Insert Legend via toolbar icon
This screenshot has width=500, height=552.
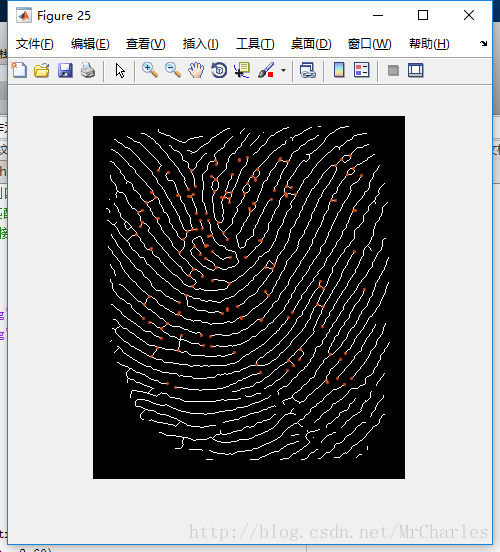pyautogui.click(x=362, y=70)
